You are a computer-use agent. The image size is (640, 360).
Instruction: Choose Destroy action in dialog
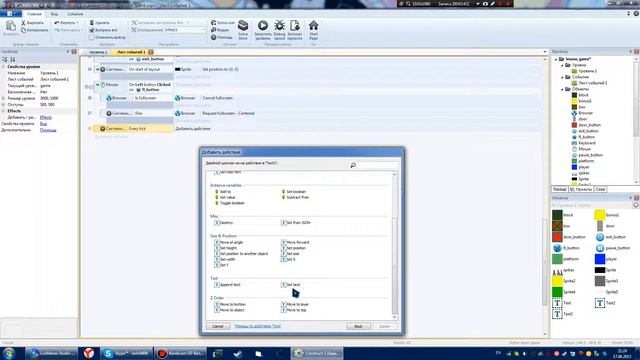coord(224,222)
